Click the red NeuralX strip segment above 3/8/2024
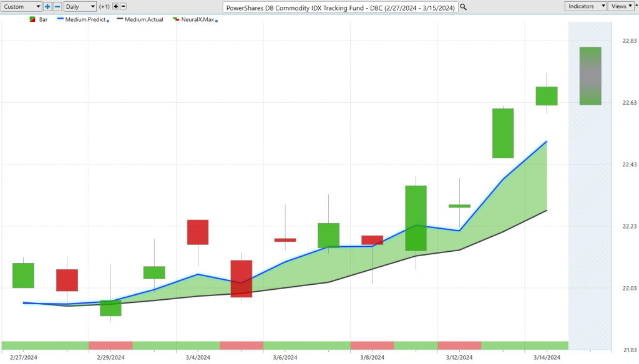Viewport: 639px width, 364px height. pos(372,346)
